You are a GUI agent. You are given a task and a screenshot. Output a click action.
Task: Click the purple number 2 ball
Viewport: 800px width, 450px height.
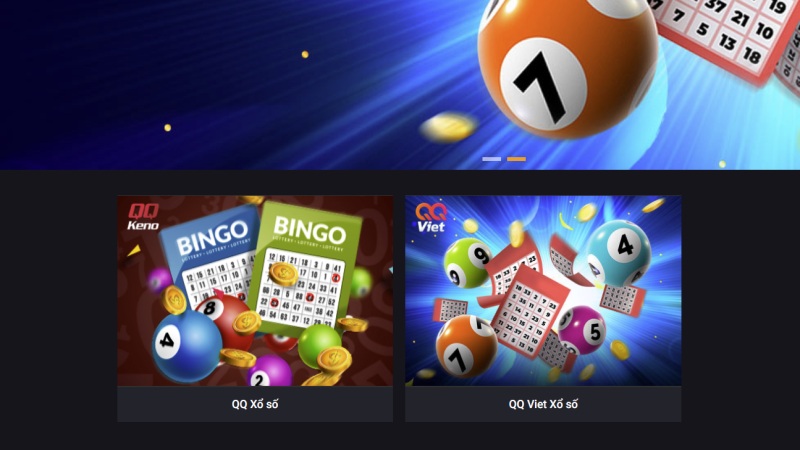(x=269, y=371)
